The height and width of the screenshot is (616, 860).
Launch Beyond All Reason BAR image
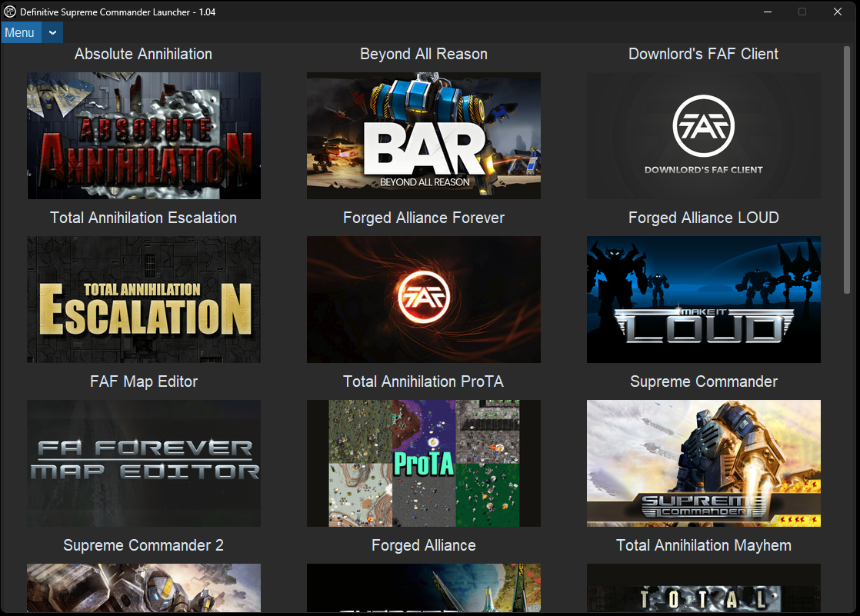pos(423,135)
